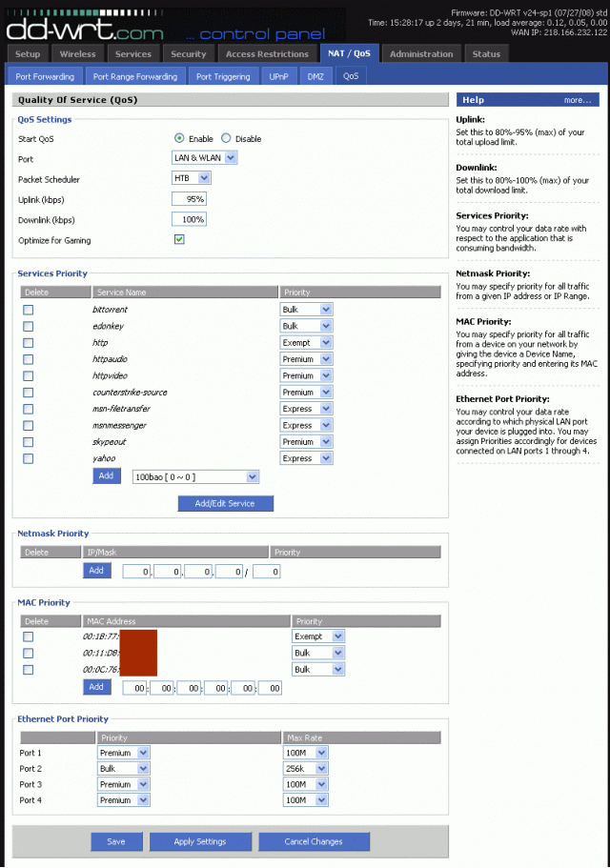Click Add button in Netmask Priority

[96, 570]
